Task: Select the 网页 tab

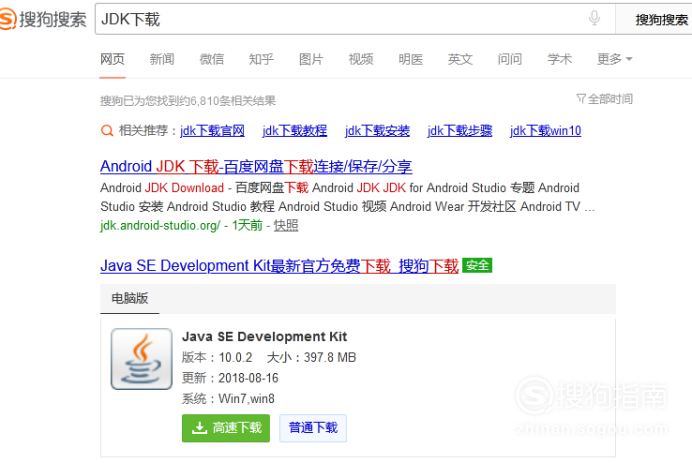Action: 112,59
